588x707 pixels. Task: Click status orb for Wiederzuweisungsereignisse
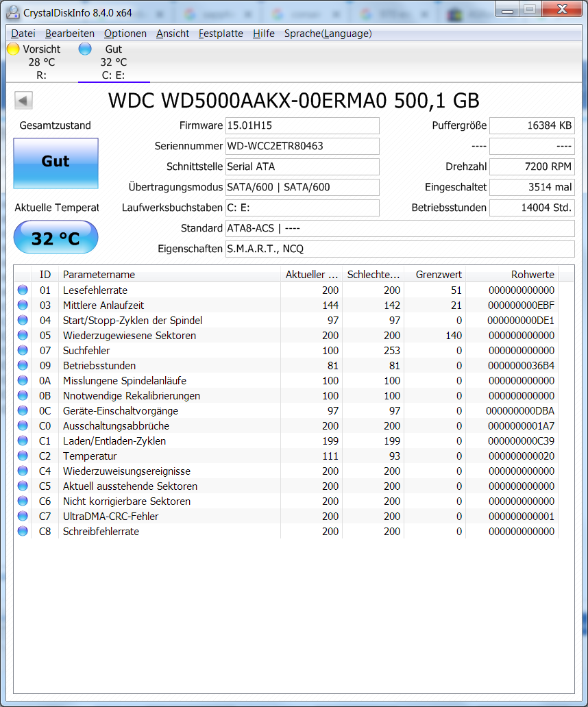(x=23, y=471)
